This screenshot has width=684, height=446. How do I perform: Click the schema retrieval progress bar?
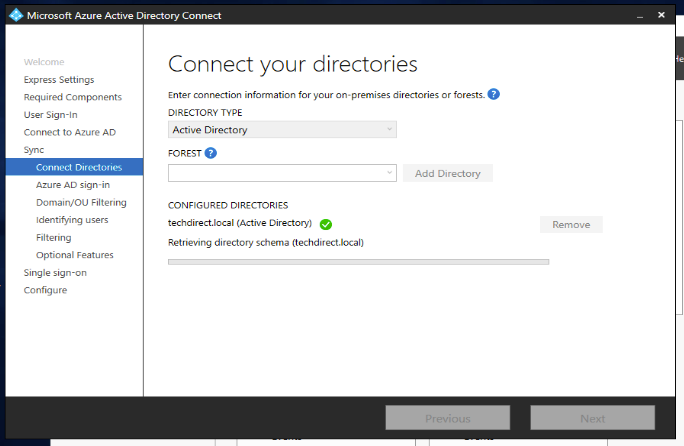(x=359, y=262)
